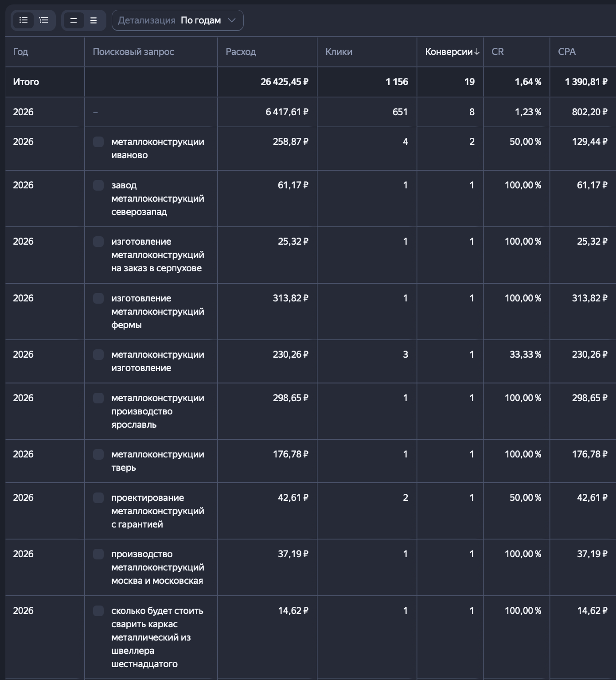Select compact row density icon

click(74, 20)
